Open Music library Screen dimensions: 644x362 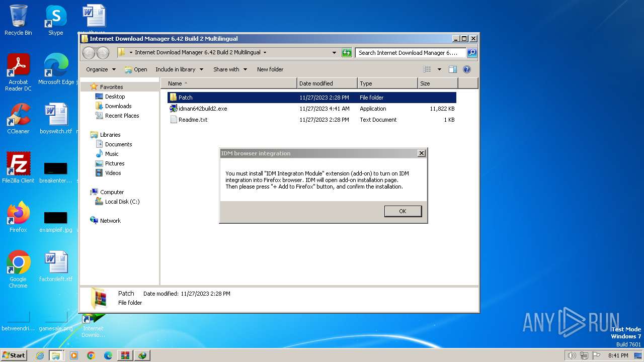click(x=112, y=154)
